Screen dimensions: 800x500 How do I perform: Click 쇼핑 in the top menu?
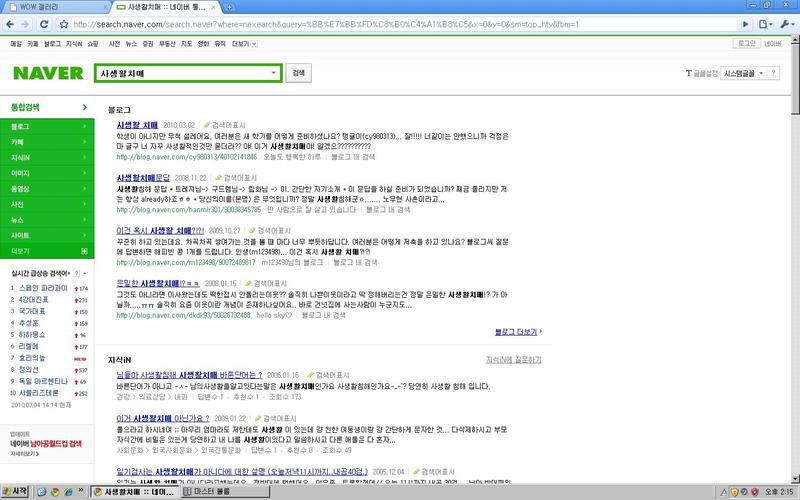pos(93,44)
